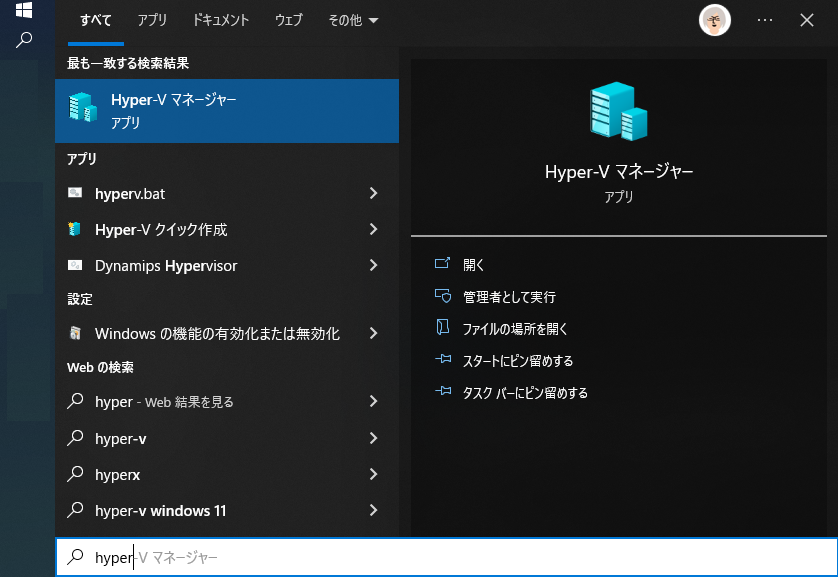
Task: Select the hyperv.bat result text
Action: (x=130, y=193)
